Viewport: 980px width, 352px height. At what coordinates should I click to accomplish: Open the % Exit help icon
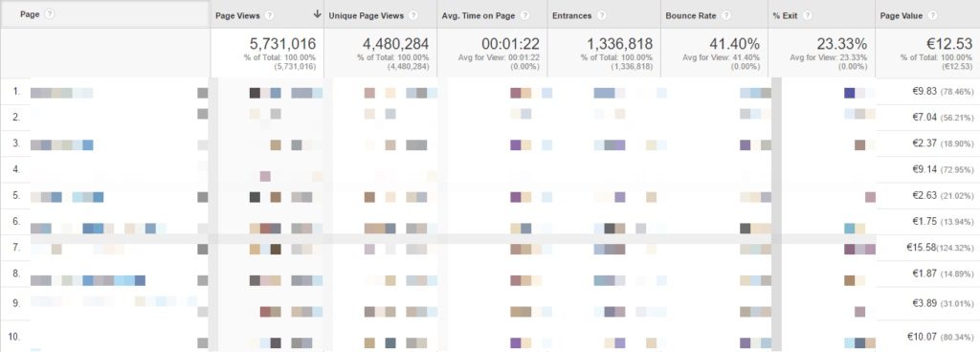pos(807,15)
